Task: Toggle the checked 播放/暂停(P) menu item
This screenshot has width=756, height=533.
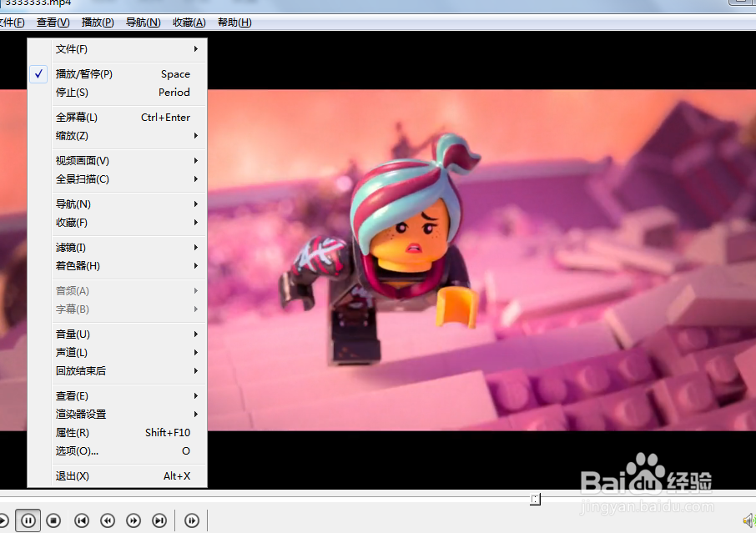Action: pos(117,74)
